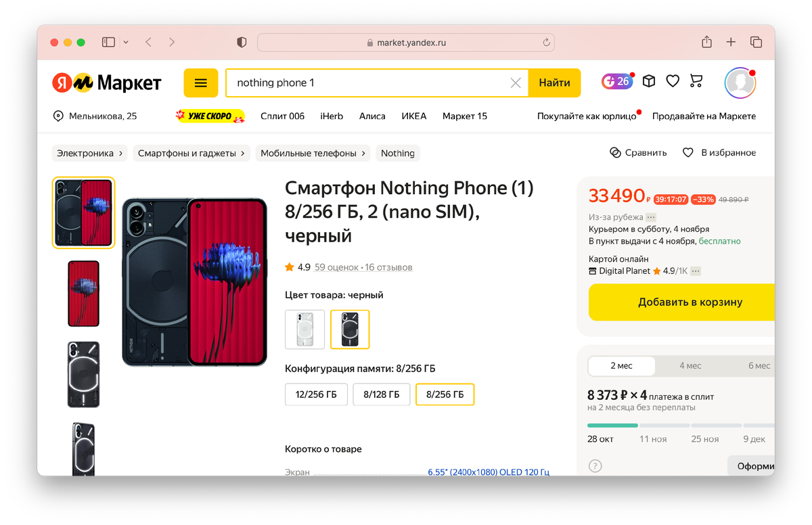This screenshot has width=812, height=525.
Task: Open the Сплит 006 navigation item
Action: pos(282,116)
